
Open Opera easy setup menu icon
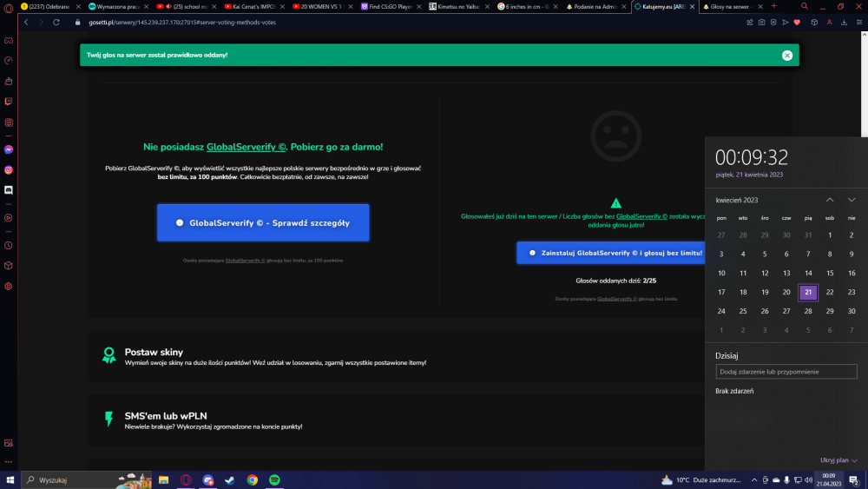pyautogui.click(x=859, y=23)
